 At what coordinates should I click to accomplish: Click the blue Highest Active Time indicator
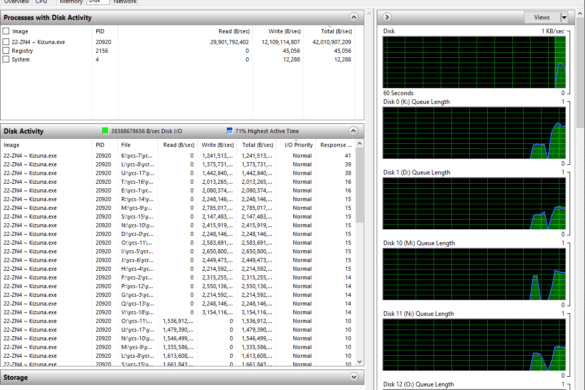229,131
